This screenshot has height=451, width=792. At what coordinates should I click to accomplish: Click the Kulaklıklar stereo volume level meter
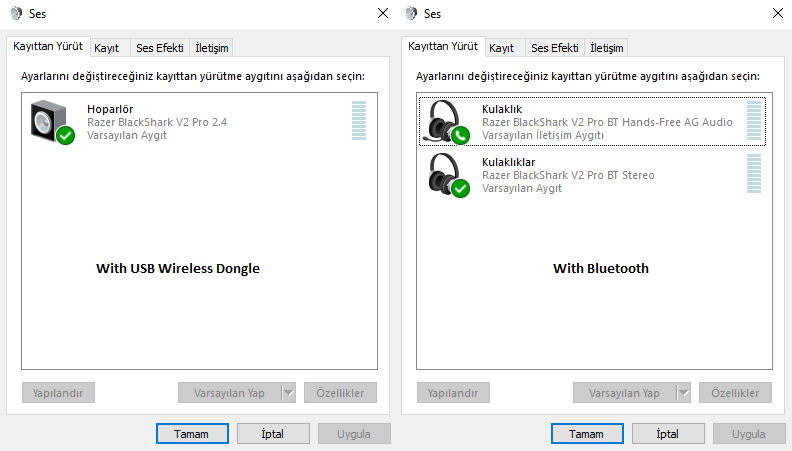point(754,173)
